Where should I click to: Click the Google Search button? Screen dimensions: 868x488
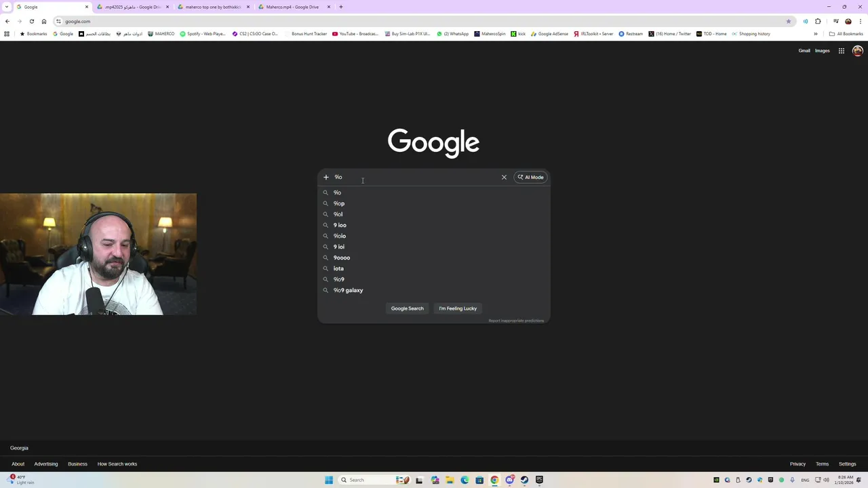407,308
